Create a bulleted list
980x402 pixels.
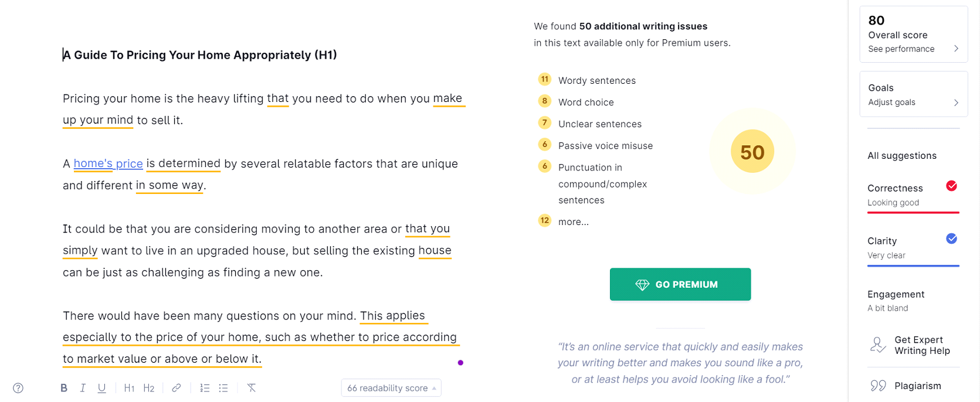223,388
